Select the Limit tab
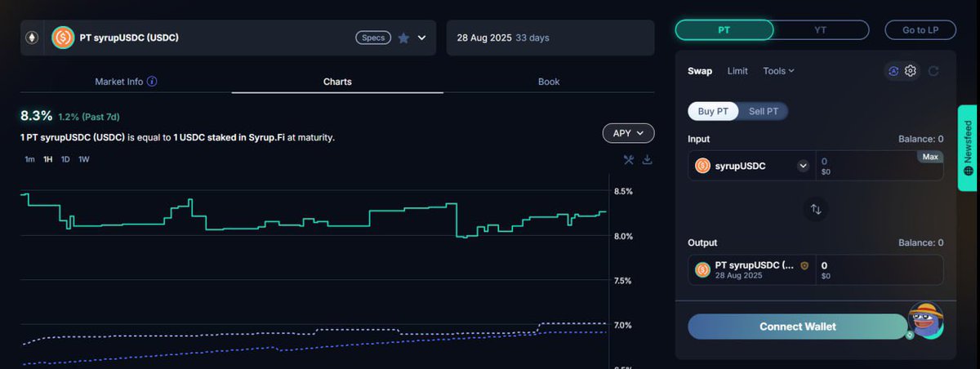This screenshot has width=980, height=369. pyautogui.click(x=737, y=71)
